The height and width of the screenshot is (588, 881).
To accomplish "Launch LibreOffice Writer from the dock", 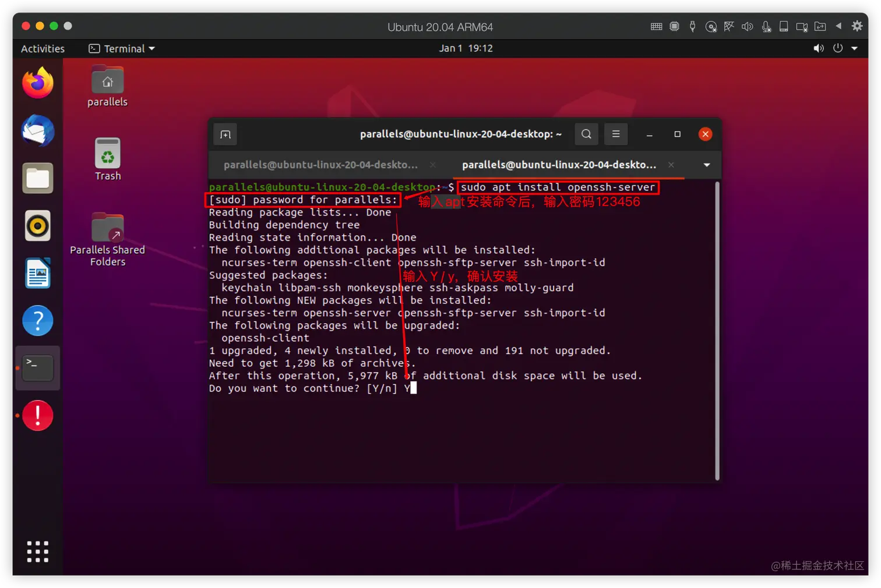I will [x=38, y=273].
